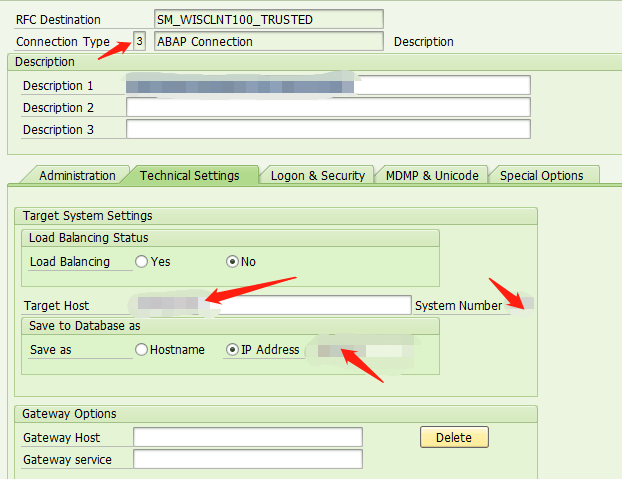Click the Gateway Host label
The height and width of the screenshot is (479, 622).
[61, 438]
